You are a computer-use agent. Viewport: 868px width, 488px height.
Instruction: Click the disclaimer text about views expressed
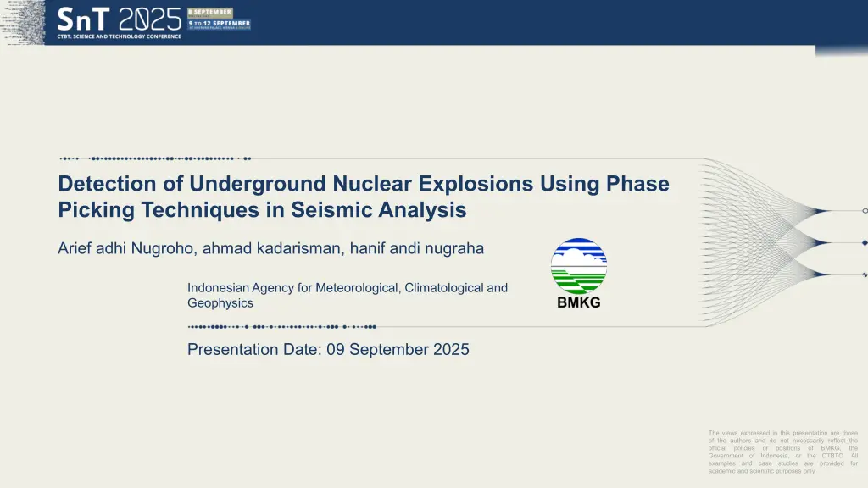point(782,452)
